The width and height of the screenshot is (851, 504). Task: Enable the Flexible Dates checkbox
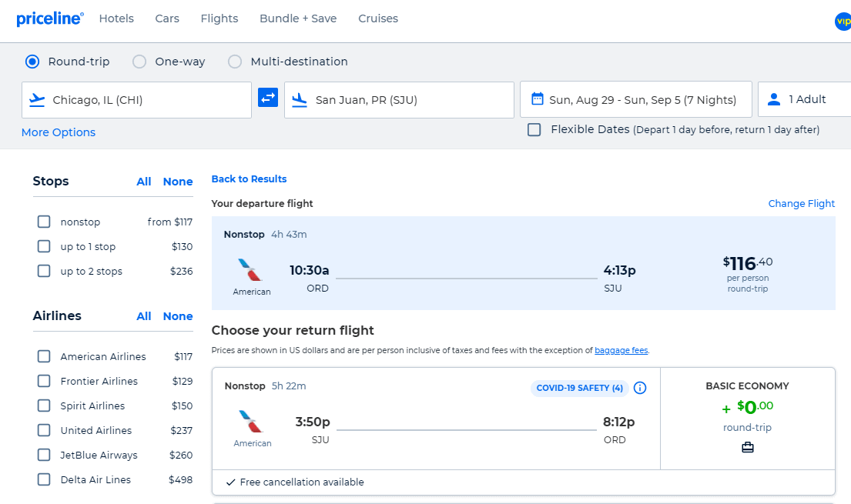point(534,129)
